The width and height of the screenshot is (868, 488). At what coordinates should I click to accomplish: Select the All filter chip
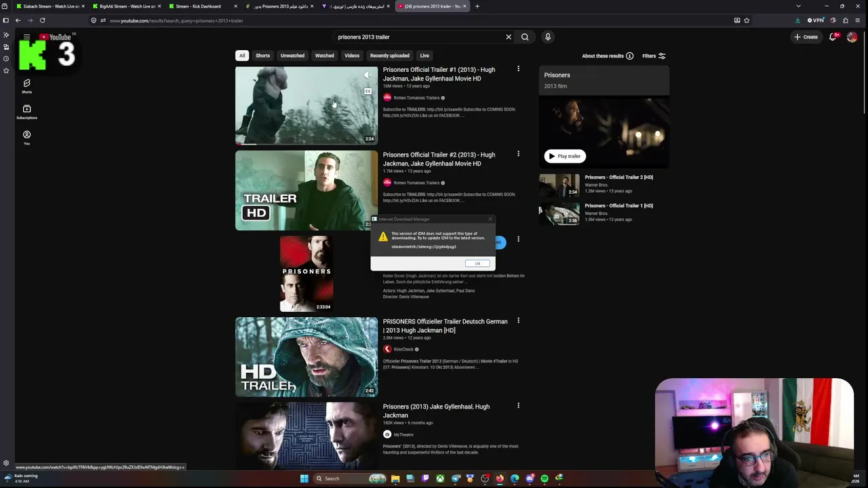242,56
